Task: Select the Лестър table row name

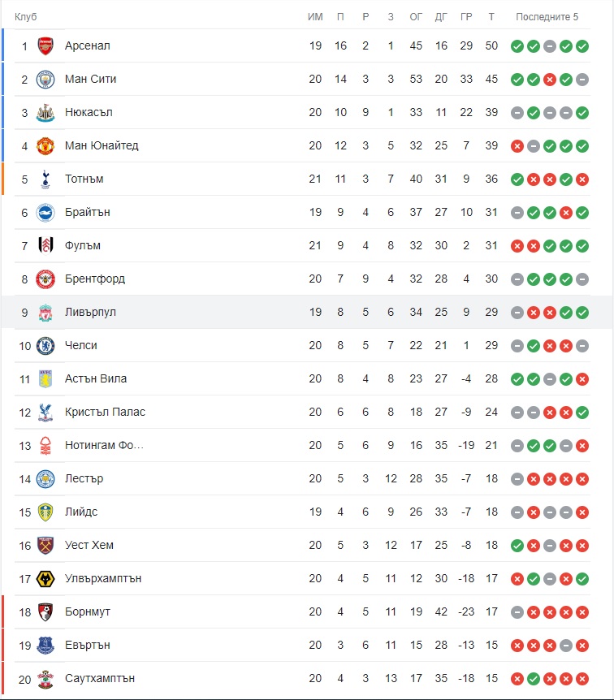Action: click(84, 478)
